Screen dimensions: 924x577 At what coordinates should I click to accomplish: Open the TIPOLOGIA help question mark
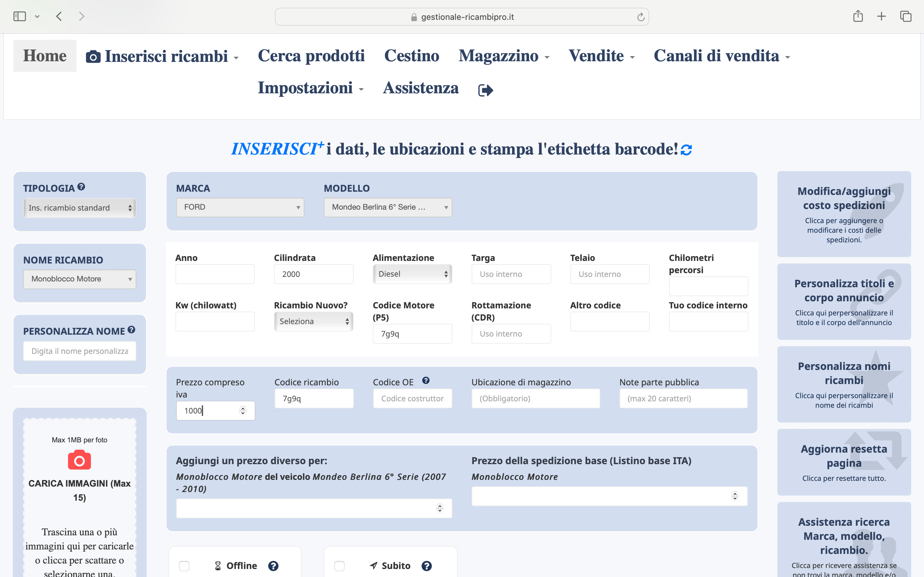tap(81, 187)
